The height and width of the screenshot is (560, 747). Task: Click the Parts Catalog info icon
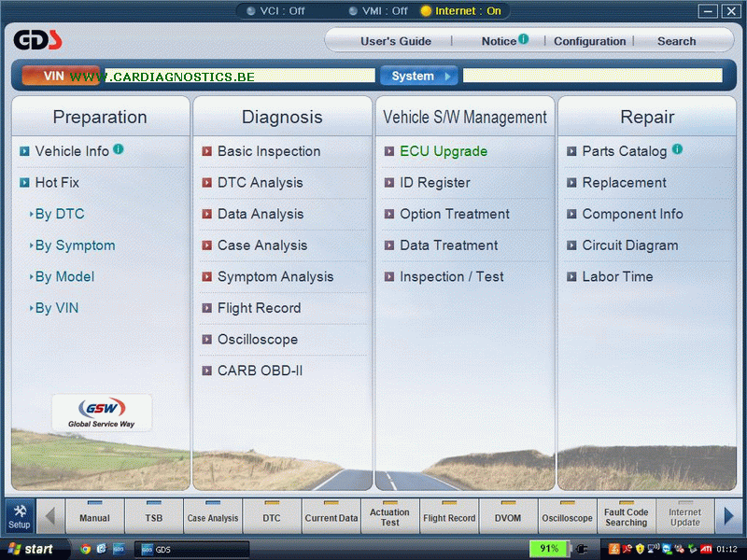[x=677, y=149]
